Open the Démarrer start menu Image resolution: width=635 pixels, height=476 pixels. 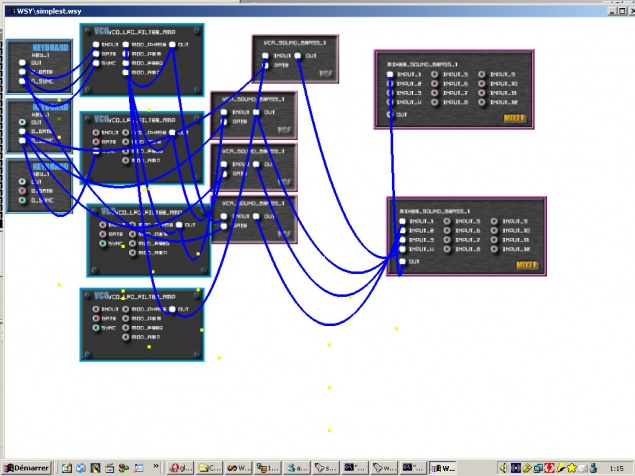click(28, 467)
